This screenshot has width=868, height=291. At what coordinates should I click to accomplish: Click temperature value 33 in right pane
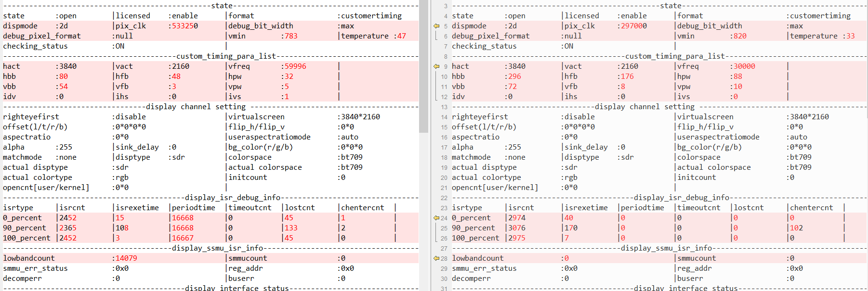coord(851,36)
